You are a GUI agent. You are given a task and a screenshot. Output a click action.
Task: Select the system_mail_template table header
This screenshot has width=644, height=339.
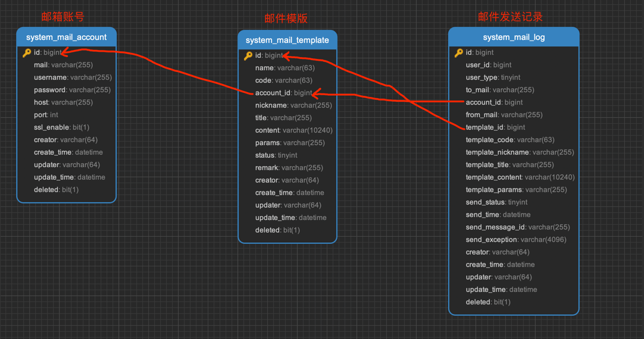[x=287, y=40]
